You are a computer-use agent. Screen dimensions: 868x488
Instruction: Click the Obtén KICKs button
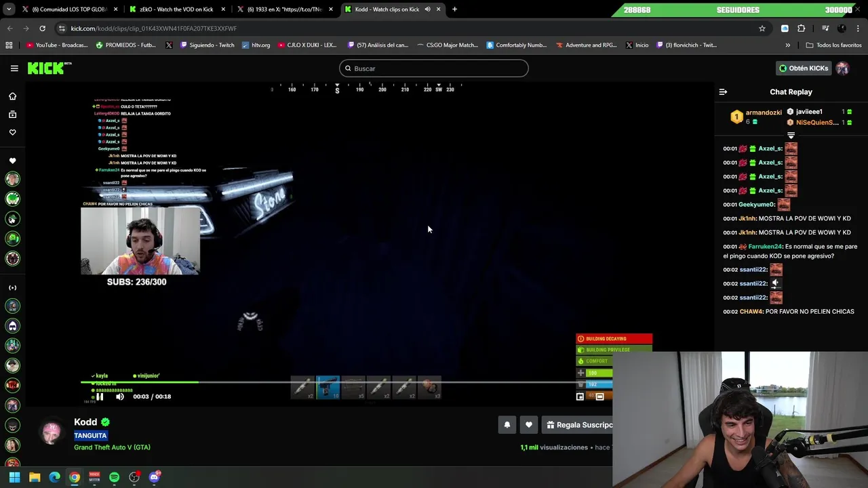803,68
